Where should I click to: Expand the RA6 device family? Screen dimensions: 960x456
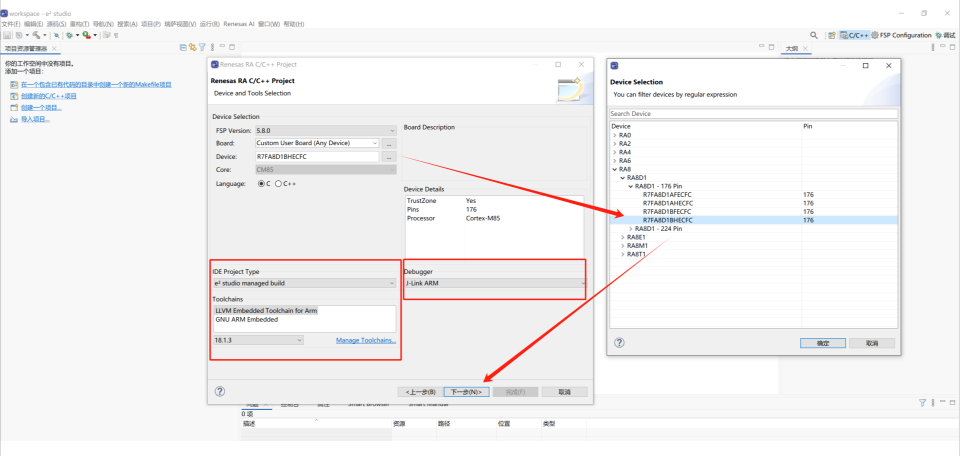click(x=615, y=160)
